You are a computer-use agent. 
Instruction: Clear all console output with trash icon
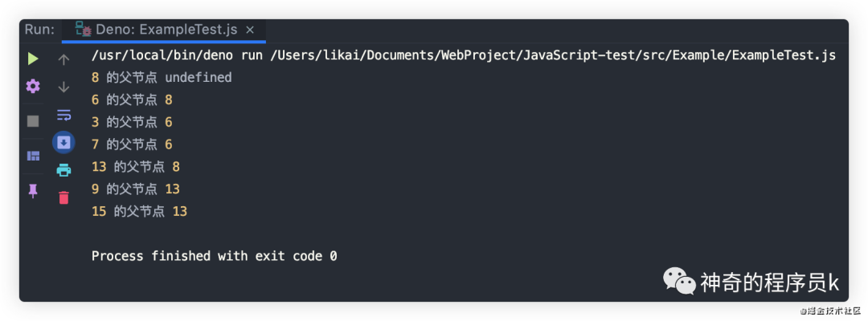(x=63, y=197)
